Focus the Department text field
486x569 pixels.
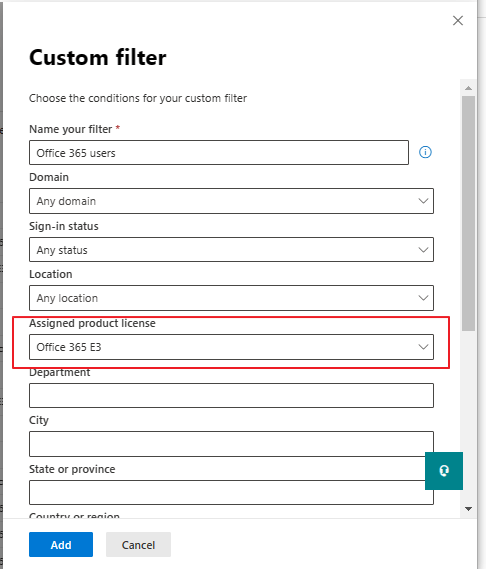pyautogui.click(x=231, y=395)
